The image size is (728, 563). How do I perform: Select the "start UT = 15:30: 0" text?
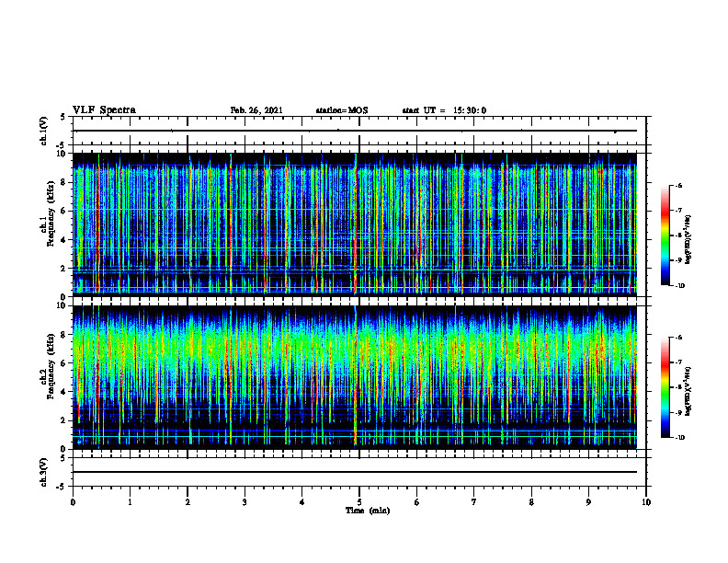click(x=444, y=110)
